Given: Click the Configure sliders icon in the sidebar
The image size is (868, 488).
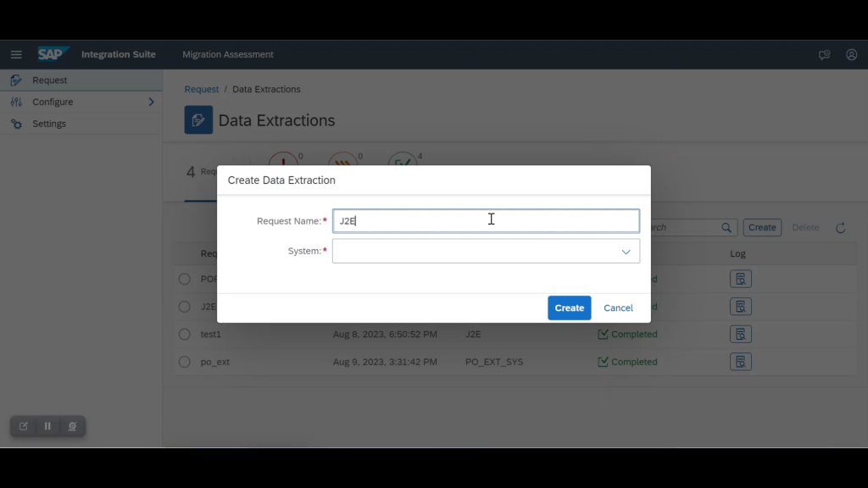Looking at the screenshot, I should point(16,102).
